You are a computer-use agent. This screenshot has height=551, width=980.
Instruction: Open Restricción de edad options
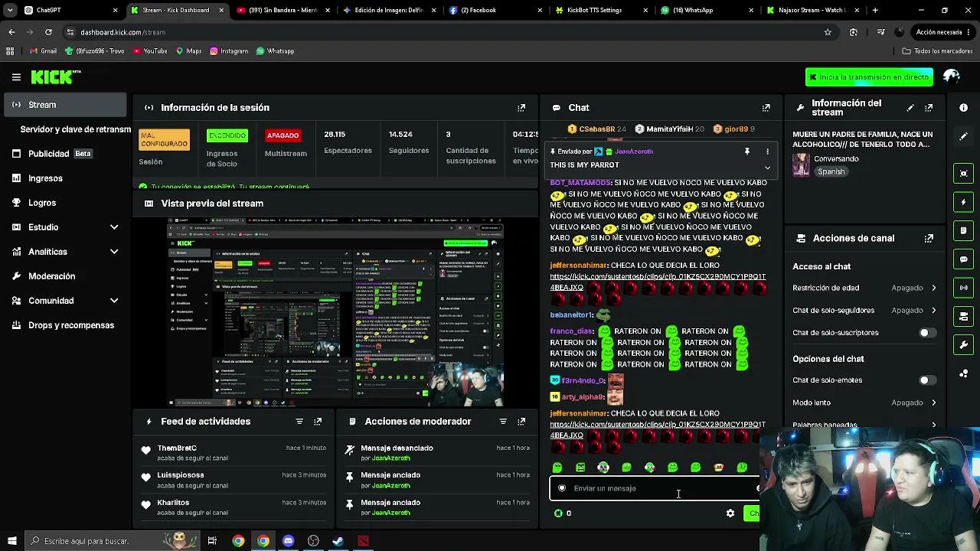(864, 288)
